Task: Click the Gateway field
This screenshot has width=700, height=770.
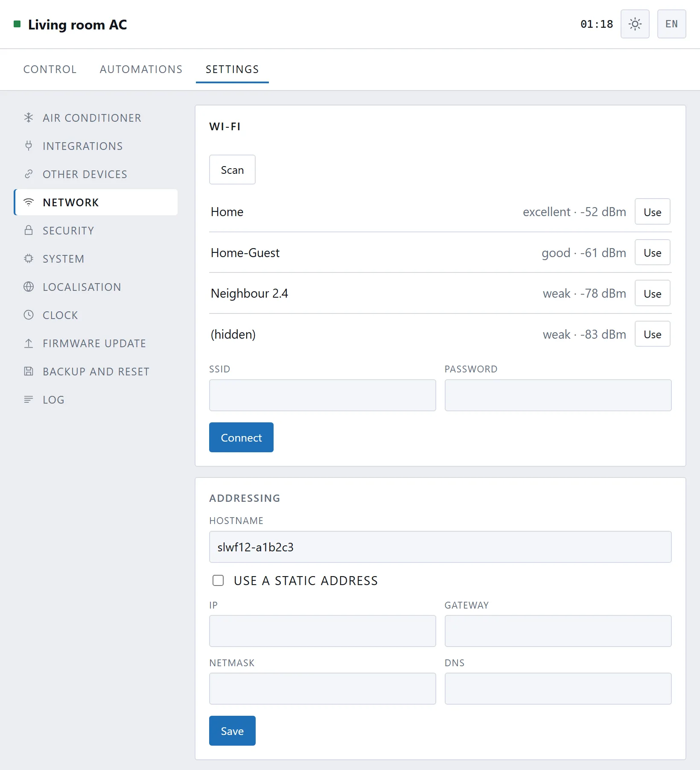Action: coord(558,631)
